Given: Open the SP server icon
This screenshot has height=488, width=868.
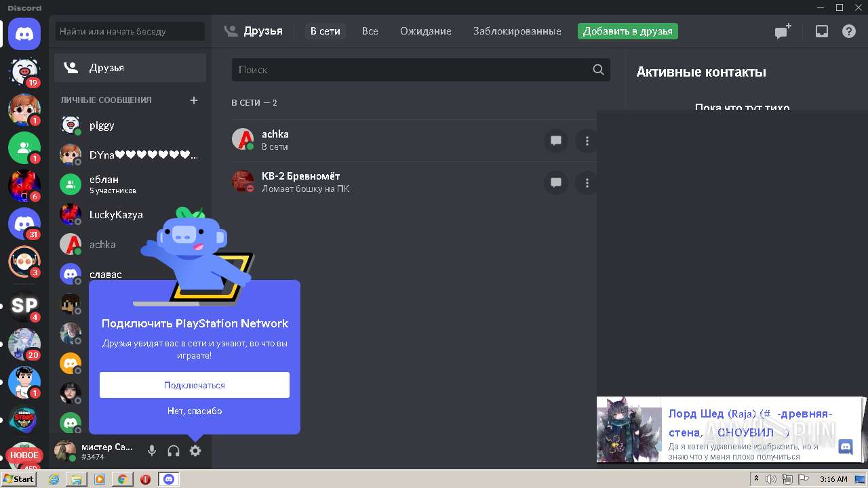Looking at the screenshot, I should (24, 306).
